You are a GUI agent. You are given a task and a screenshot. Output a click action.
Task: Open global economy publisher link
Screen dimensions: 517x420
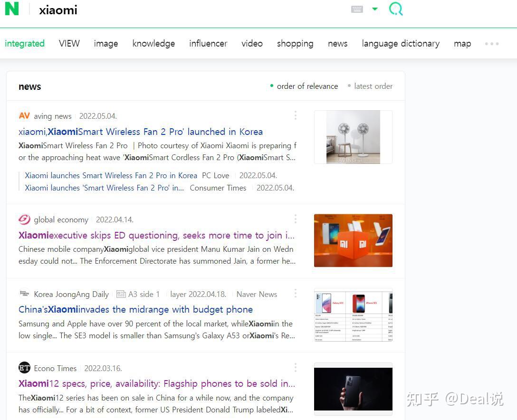(61, 220)
